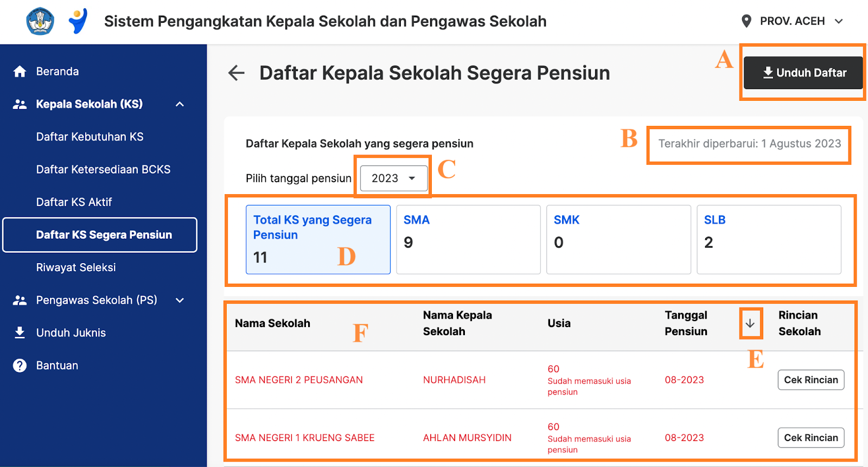This screenshot has height=467, width=868.
Task: Click the Pilih tanggal pensiun label
Action: [299, 178]
